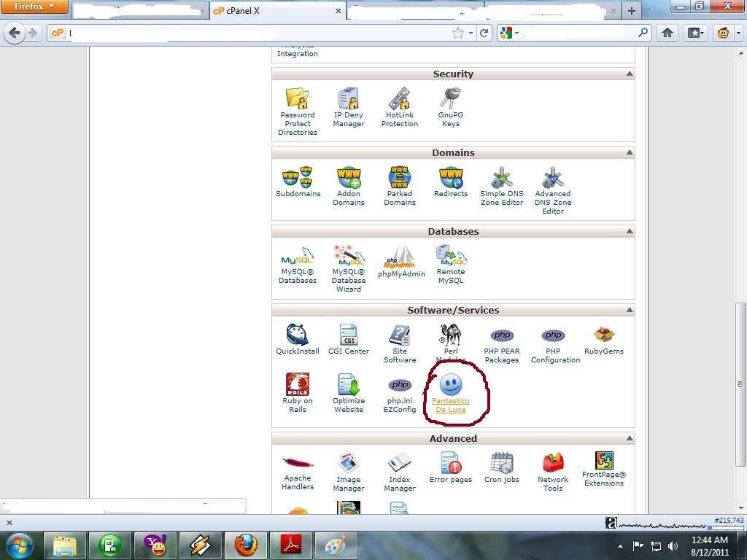Screen dimensions: 747x560
Task: Collapse the Domains section
Action: coord(630,152)
